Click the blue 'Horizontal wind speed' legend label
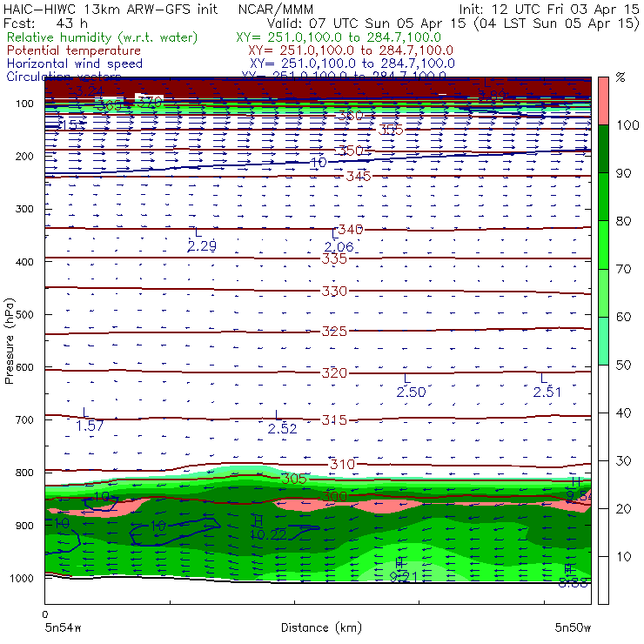The height and width of the screenshot is (644, 644). [75, 64]
